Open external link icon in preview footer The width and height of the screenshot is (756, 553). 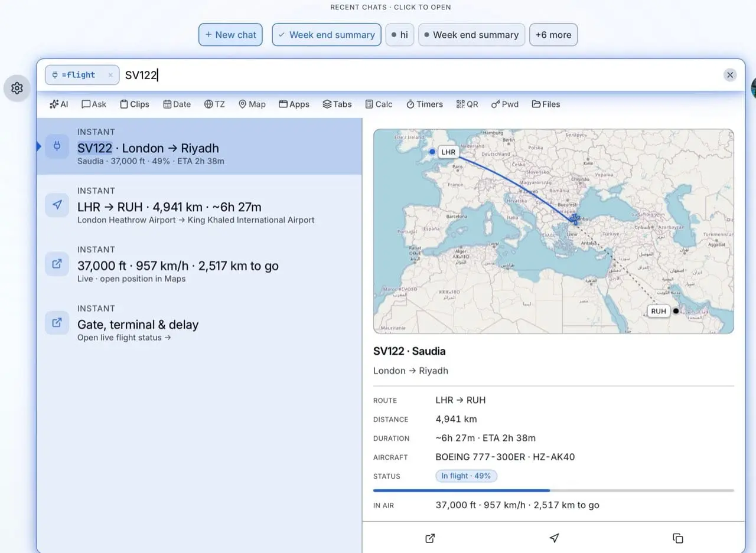tap(430, 538)
